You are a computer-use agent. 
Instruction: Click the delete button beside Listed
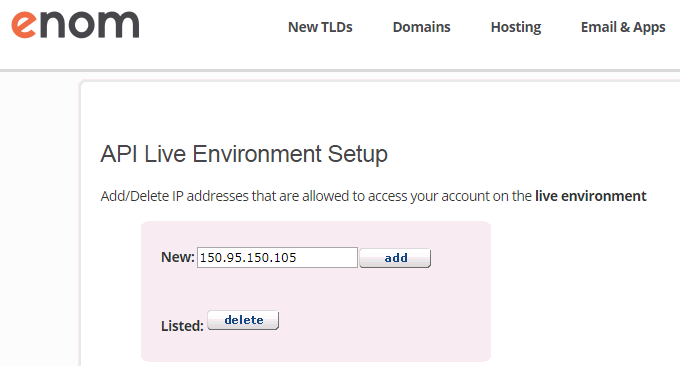tap(243, 320)
